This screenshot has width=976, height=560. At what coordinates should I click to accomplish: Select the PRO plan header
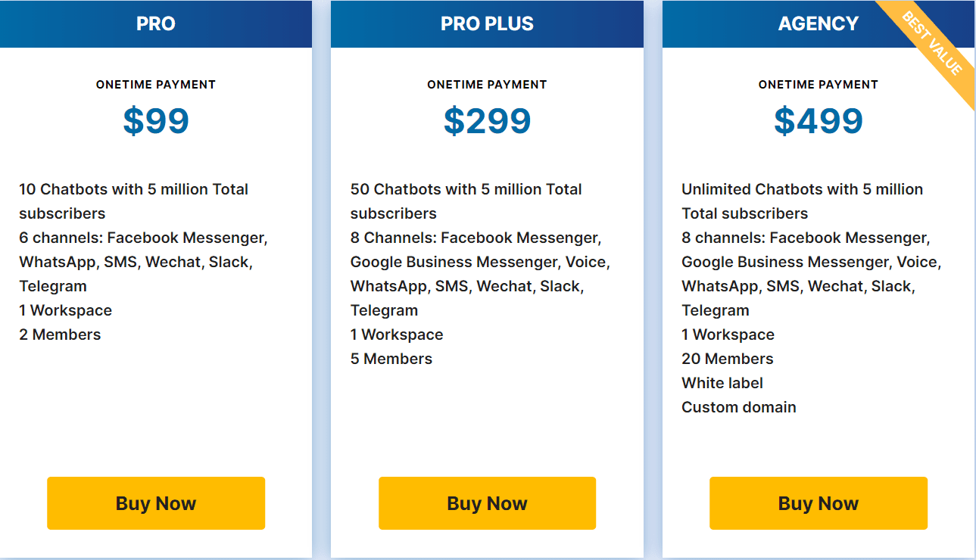(155, 23)
